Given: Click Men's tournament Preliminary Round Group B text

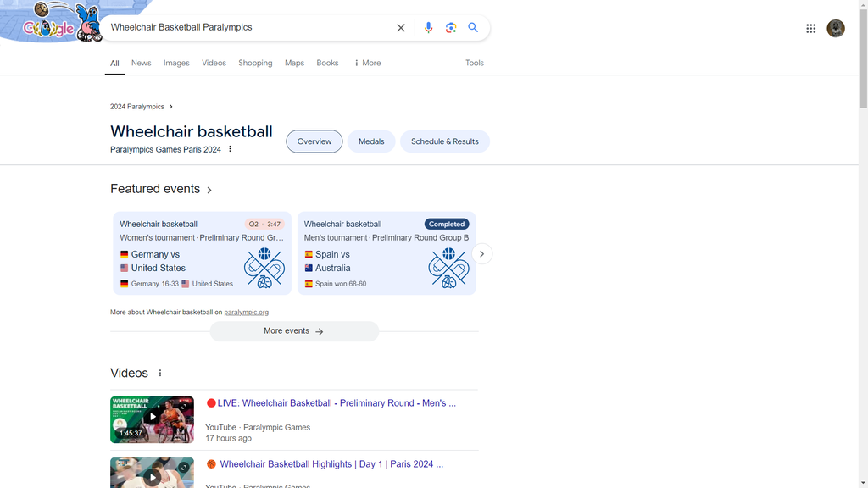Looking at the screenshot, I should click(387, 238).
